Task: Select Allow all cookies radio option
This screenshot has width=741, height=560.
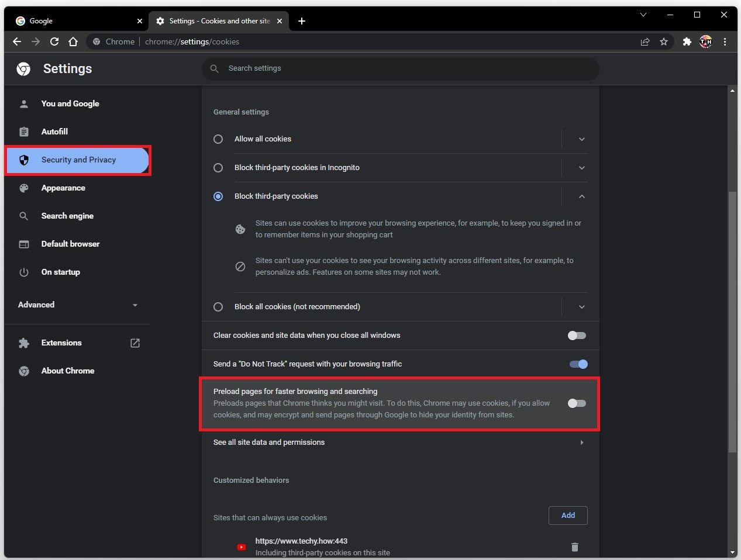Action: (x=218, y=139)
